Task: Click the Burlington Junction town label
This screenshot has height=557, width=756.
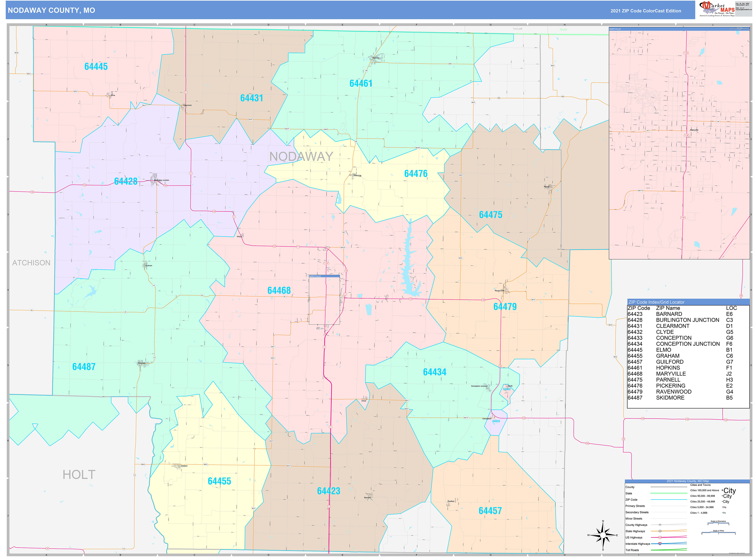Action: click(162, 180)
